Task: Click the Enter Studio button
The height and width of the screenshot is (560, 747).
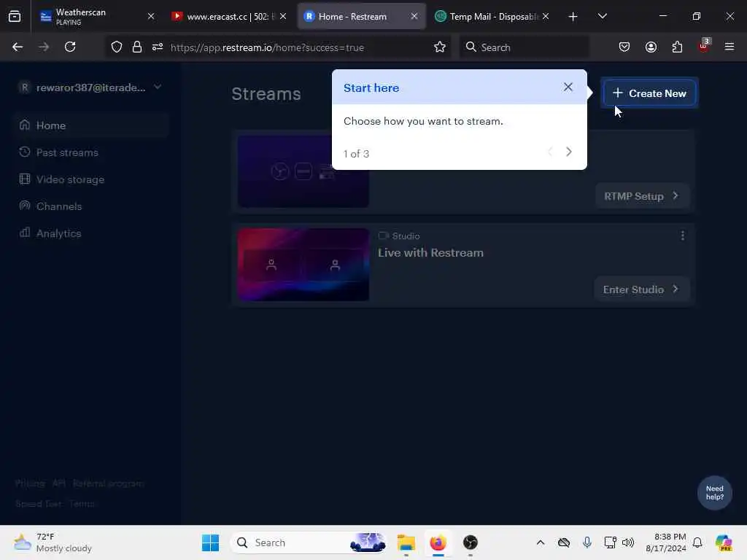Action: [x=641, y=289]
